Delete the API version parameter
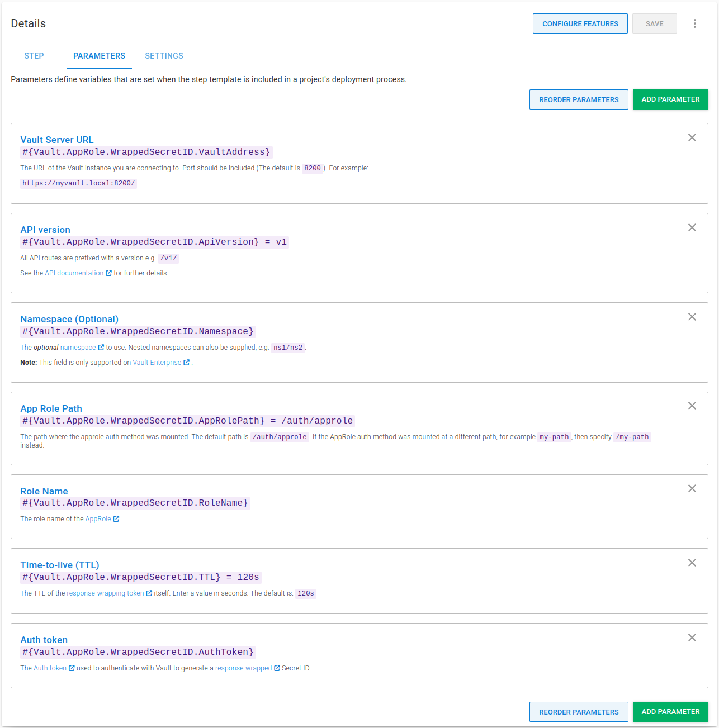The image size is (719, 728). click(x=692, y=228)
